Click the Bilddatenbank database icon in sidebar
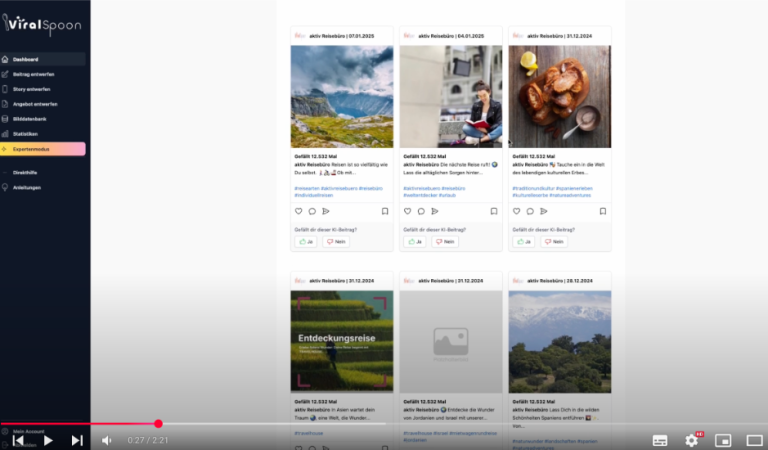The height and width of the screenshot is (450, 768). [x=5, y=119]
